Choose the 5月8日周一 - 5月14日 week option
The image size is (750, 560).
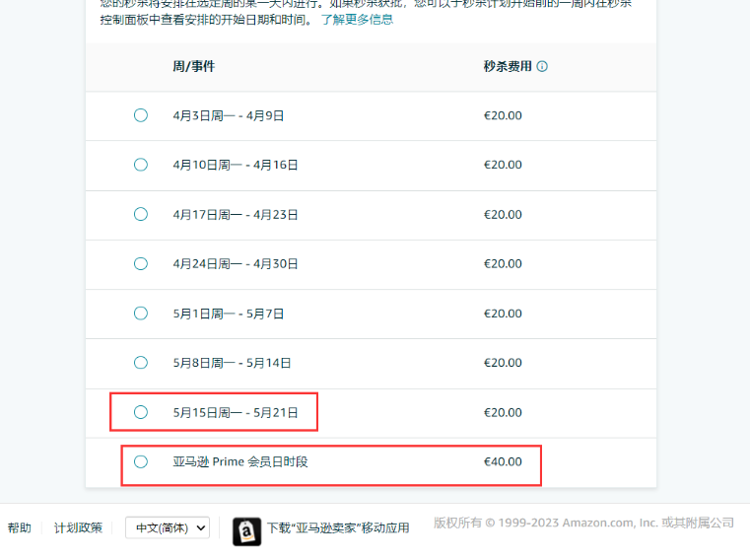point(141,363)
